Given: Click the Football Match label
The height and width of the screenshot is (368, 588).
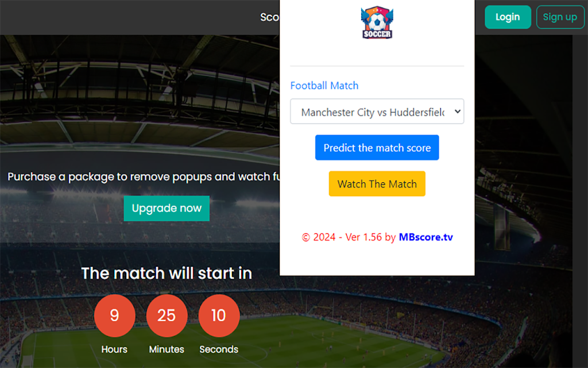Looking at the screenshot, I should click(324, 86).
